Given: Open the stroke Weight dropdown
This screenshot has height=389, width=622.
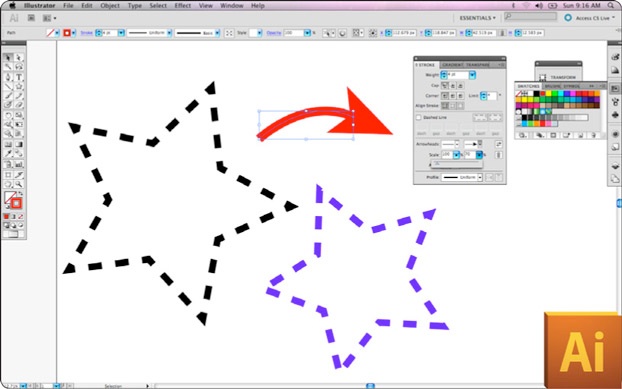Looking at the screenshot, I should (x=472, y=75).
